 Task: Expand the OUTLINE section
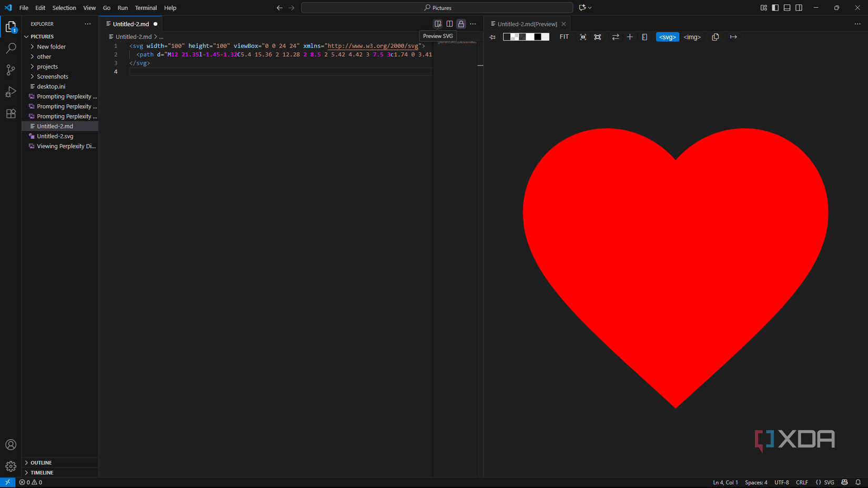[60, 463]
